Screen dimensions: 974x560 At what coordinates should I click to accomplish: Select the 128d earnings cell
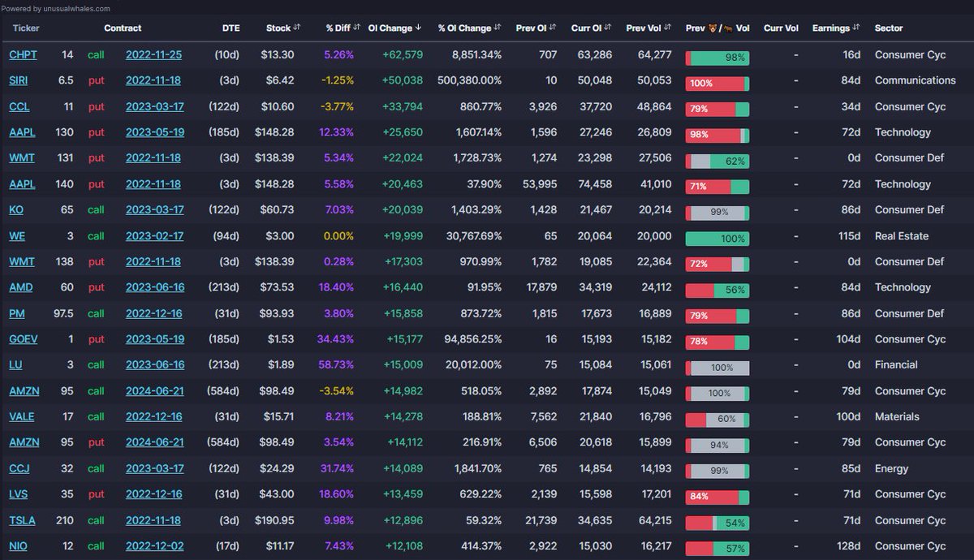coord(848,546)
